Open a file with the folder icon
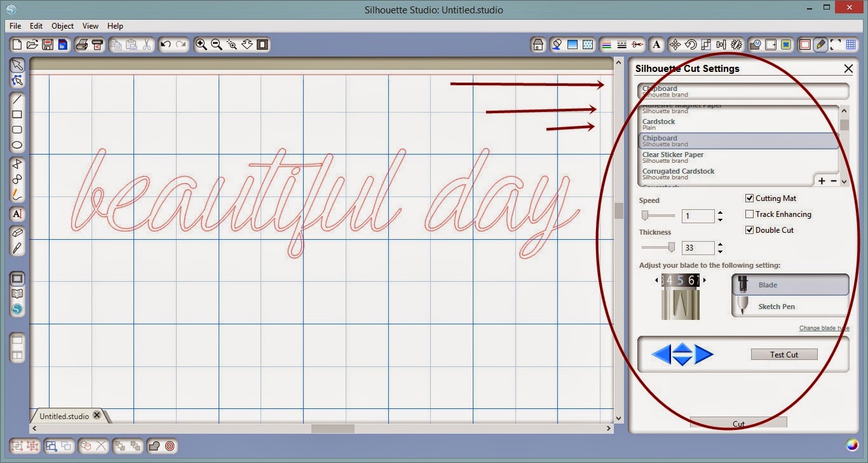This screenshot has height=463, width=868. click(32, 45)
